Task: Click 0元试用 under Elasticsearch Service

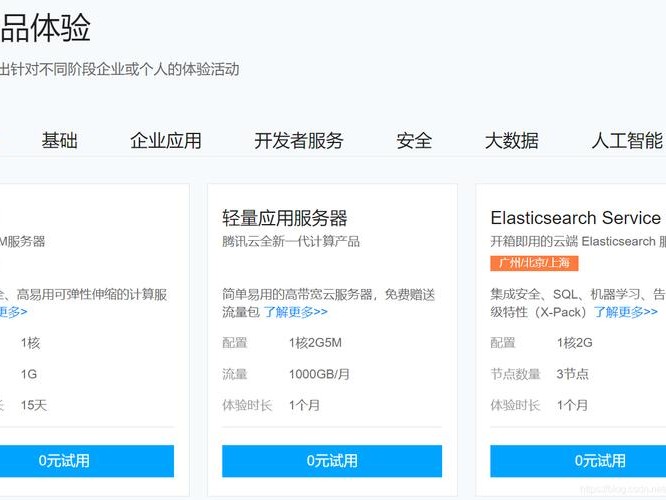Action: click(578, 461)
